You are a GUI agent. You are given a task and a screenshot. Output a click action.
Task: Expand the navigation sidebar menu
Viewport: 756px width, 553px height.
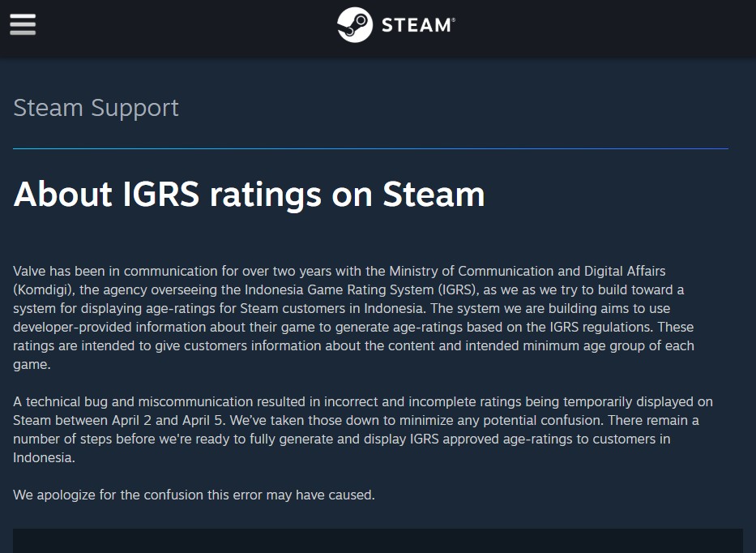22,24
